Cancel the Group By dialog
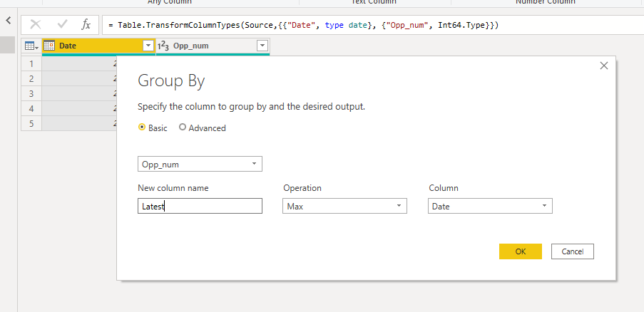The image size is (644, 312). click(x=573, y=251)
